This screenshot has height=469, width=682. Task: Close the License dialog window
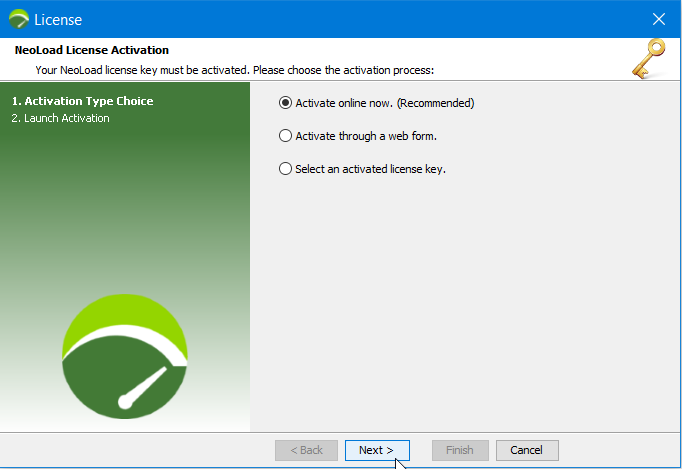click(658, 19)
